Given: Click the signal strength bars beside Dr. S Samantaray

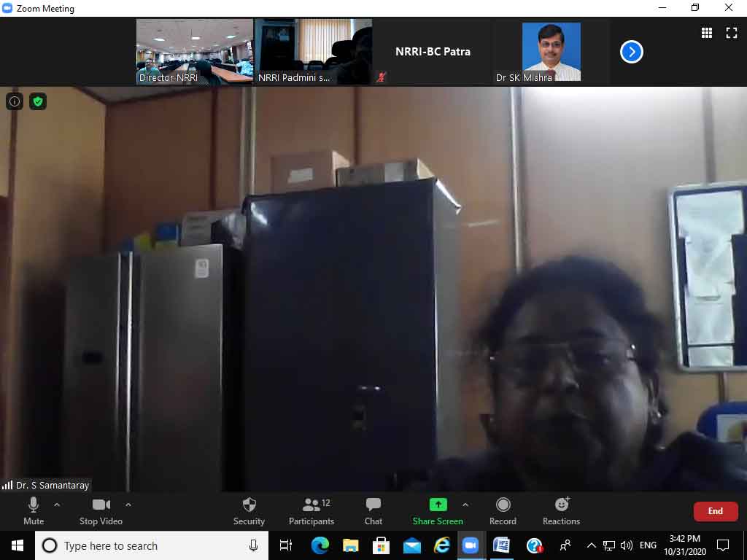Looking at the screenshot, I should [x=7, y=485].
